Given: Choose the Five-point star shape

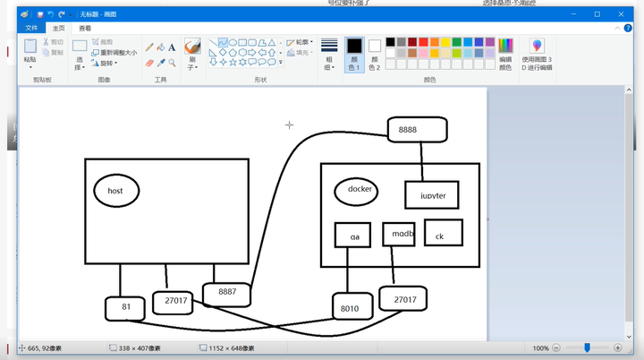Looking at the screenshot, I should coord(233,62).
